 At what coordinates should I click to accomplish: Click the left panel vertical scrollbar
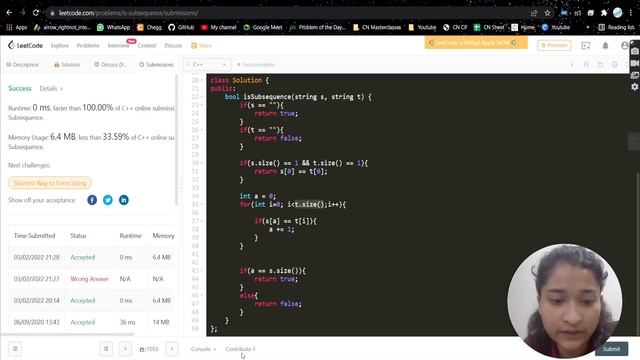177,140
